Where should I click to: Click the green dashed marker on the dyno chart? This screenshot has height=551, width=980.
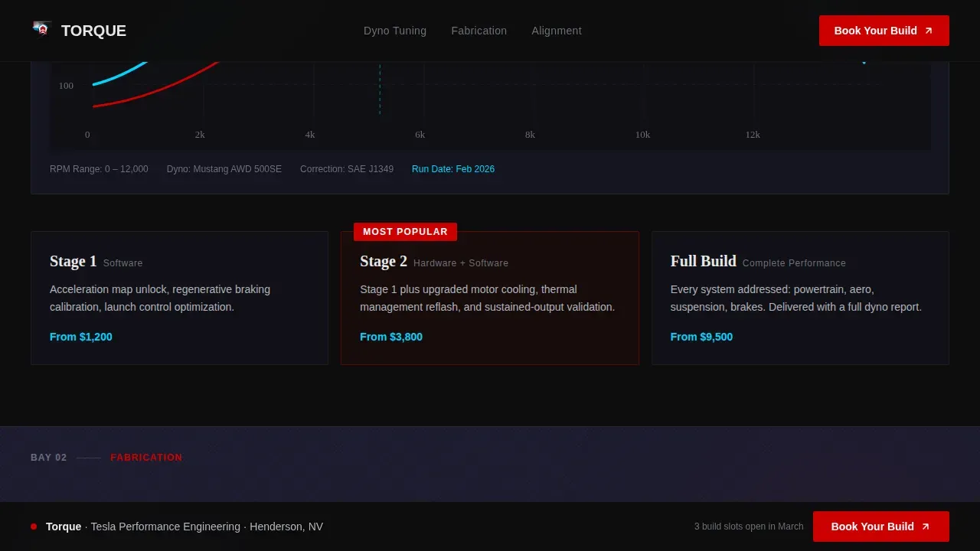[x=380, y=89]
